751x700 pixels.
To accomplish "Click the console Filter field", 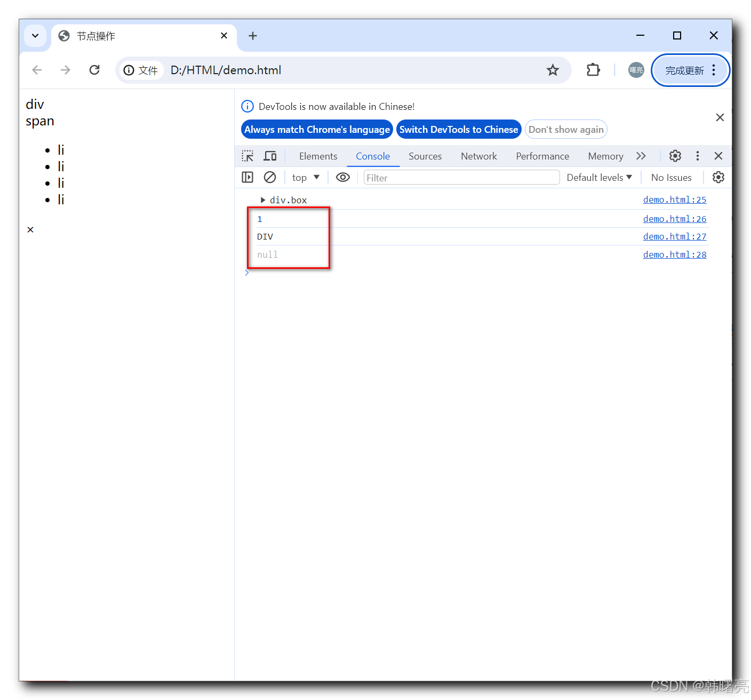I will click(461, 178).
